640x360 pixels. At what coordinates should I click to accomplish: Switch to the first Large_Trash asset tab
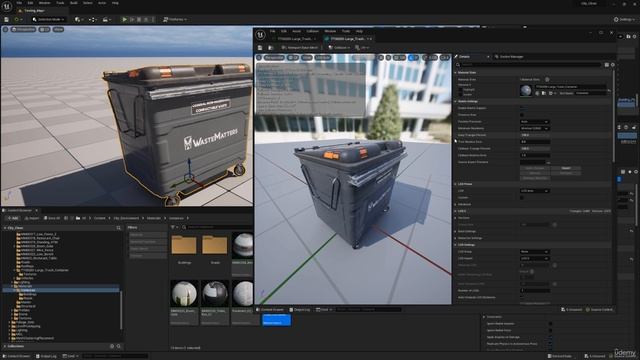click(294, 39)
